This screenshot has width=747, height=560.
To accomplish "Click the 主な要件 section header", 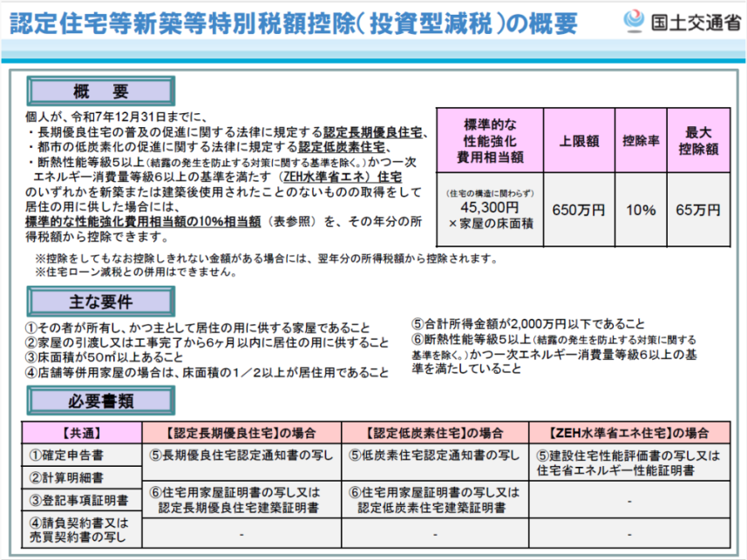I will pos(101,302).
